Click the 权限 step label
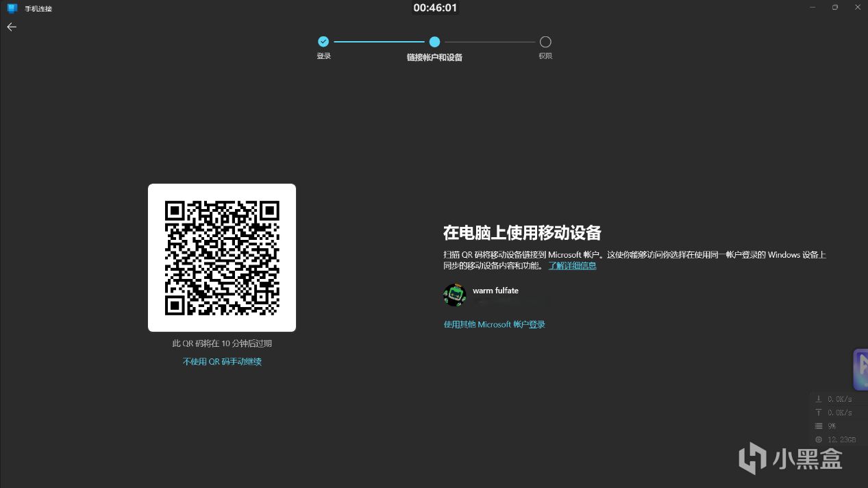Screen dimensions: 868x488 tap(545, 56)
